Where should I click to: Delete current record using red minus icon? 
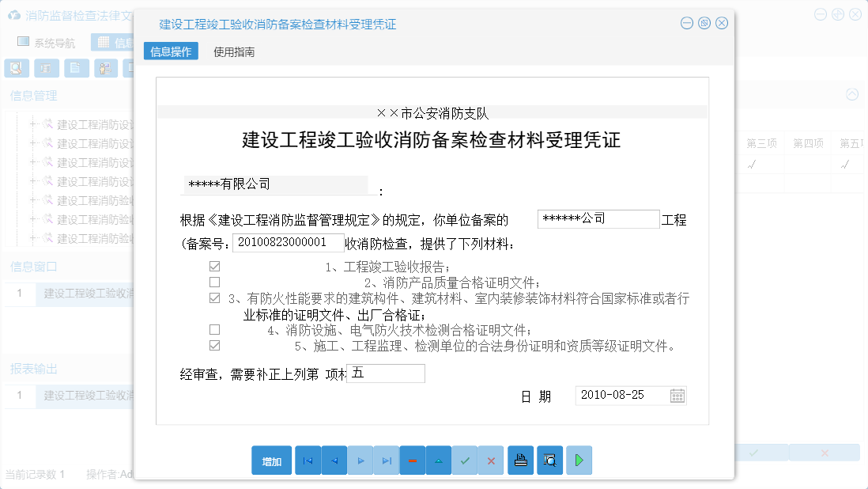coord(412,460)
